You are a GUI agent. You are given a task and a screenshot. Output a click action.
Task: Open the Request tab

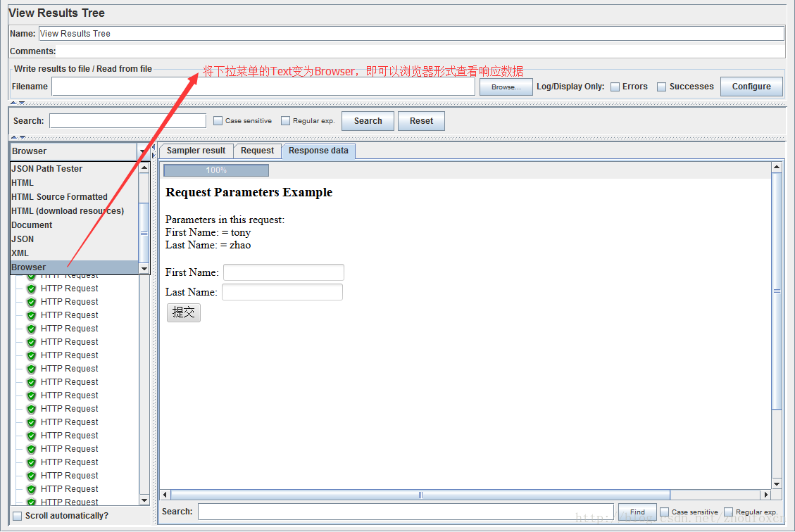pos(257,151)
